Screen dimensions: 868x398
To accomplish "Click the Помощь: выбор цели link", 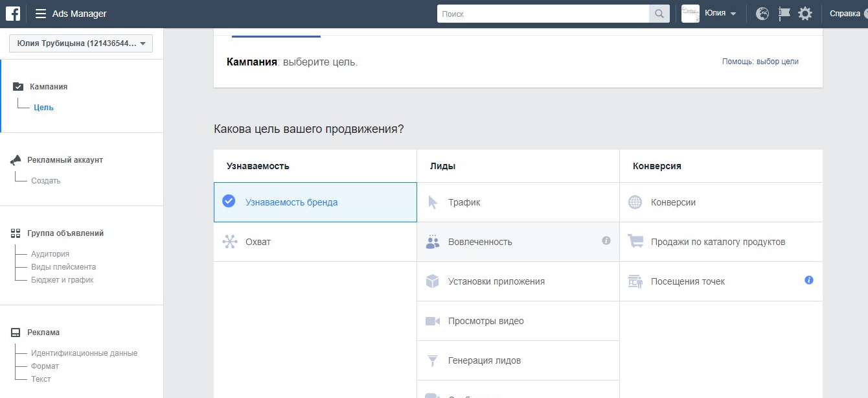I will [x=760, y=62].
